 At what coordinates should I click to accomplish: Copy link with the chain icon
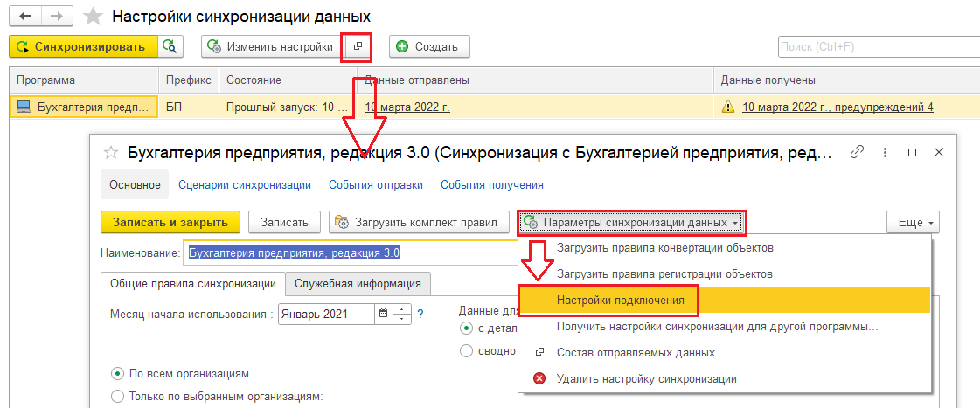pyautogui.click(x=858, y=152)
